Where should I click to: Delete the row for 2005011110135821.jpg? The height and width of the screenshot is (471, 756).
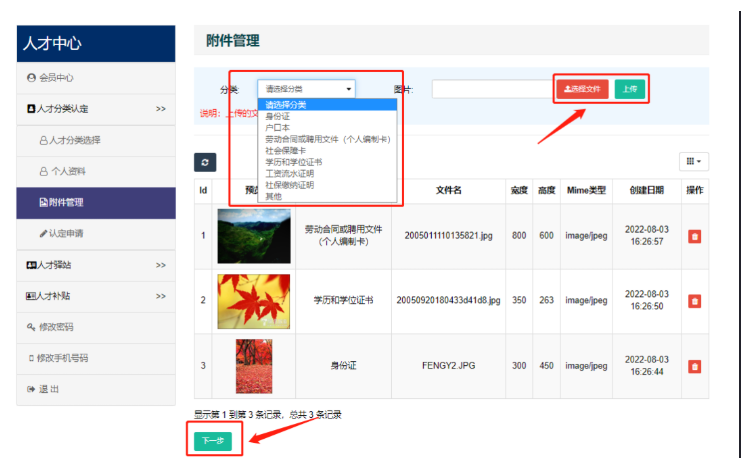tap(694, 236)
